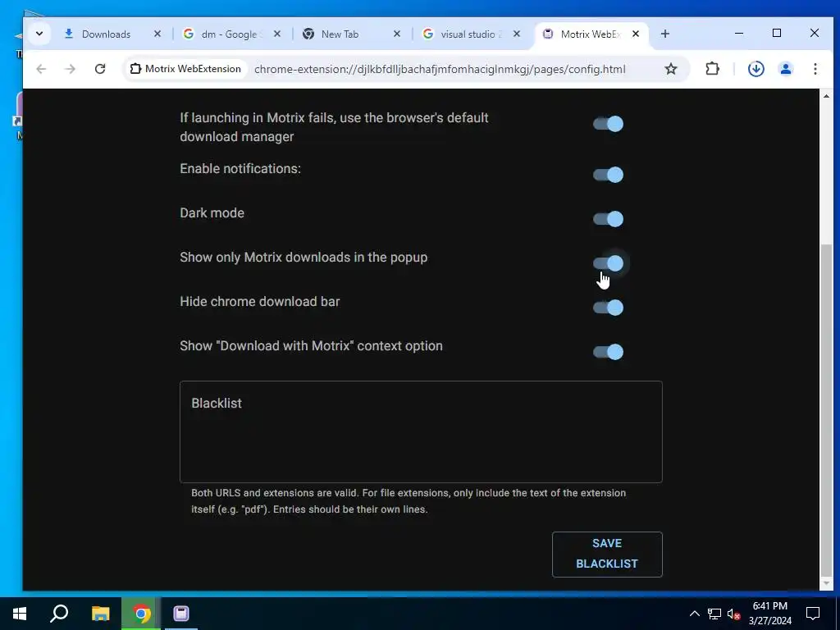The image size is (840, 630).
Task: Click the scrollbar up arrow
Action: tap(826, 97)
